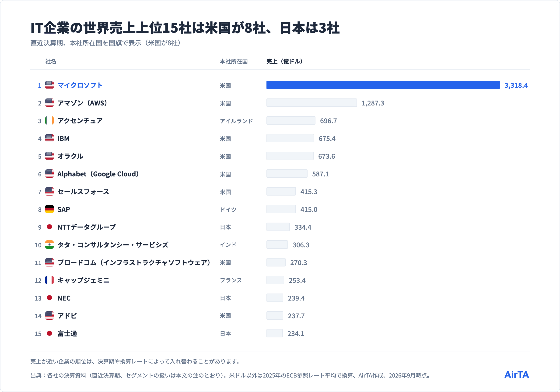Viewport: 560px width, 392px height.
Task: Click the French flag beside キャップジェミニ
Action: tap(49, 280)
